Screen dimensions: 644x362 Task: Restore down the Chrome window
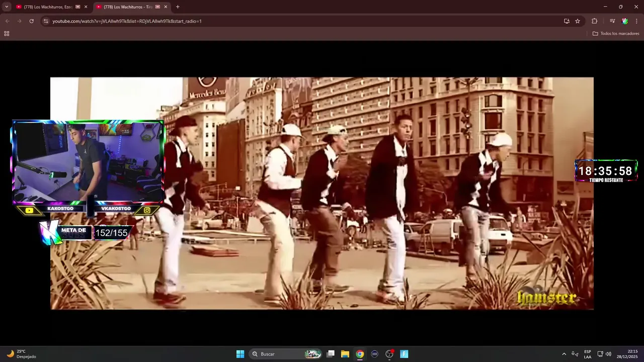[620, 7]
